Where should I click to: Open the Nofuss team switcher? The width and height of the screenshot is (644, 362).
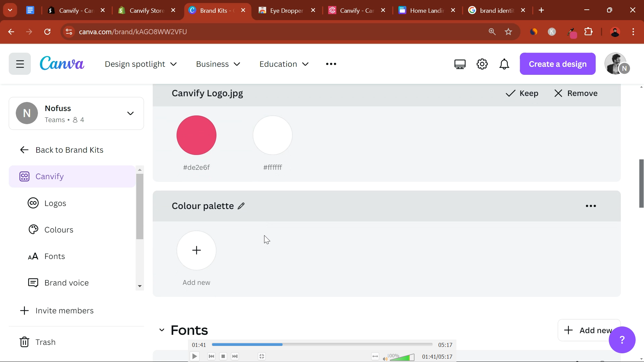pyautogui.click(x=76, y=113)
